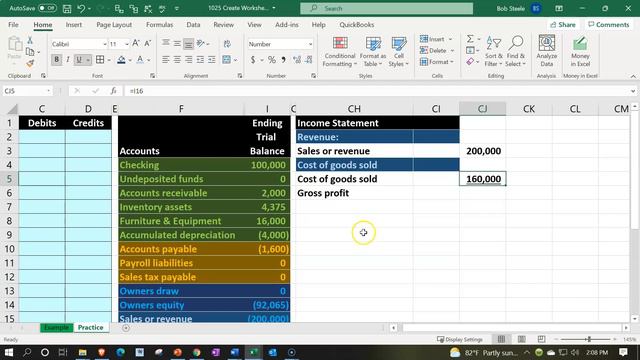Image resolution: width=640 pixels, height=360 pixels.
Task: Click the Gross profit cell
Action: pyautogui.click(x=354, y=193)
